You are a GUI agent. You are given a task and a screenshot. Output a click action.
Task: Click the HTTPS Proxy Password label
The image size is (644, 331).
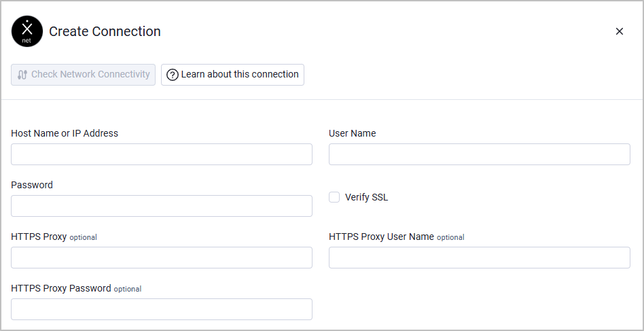pyautogui.click(x=61, y=288)
